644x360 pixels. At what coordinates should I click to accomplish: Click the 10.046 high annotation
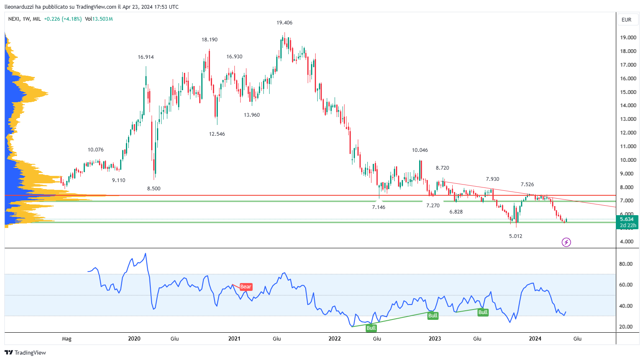click(420, 150)
